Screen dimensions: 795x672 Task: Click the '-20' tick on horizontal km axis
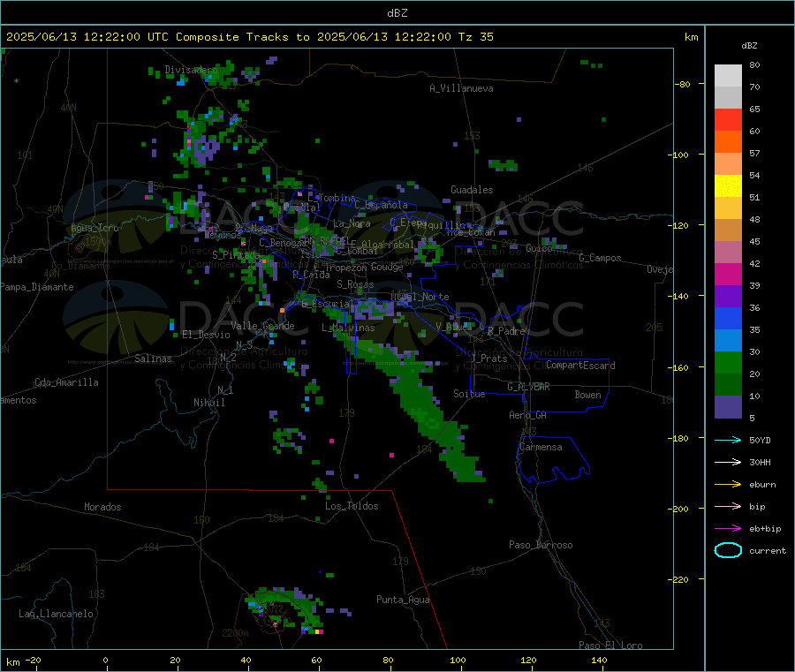pos(33,660)
